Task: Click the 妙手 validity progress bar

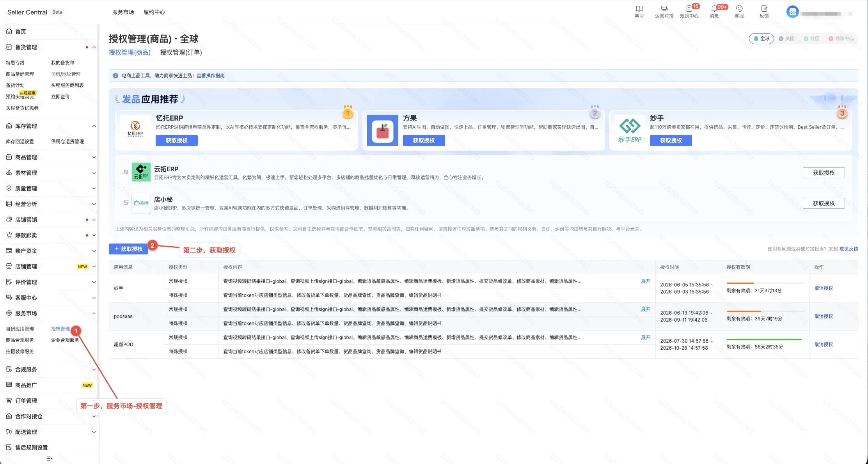Action: [765, 283]
